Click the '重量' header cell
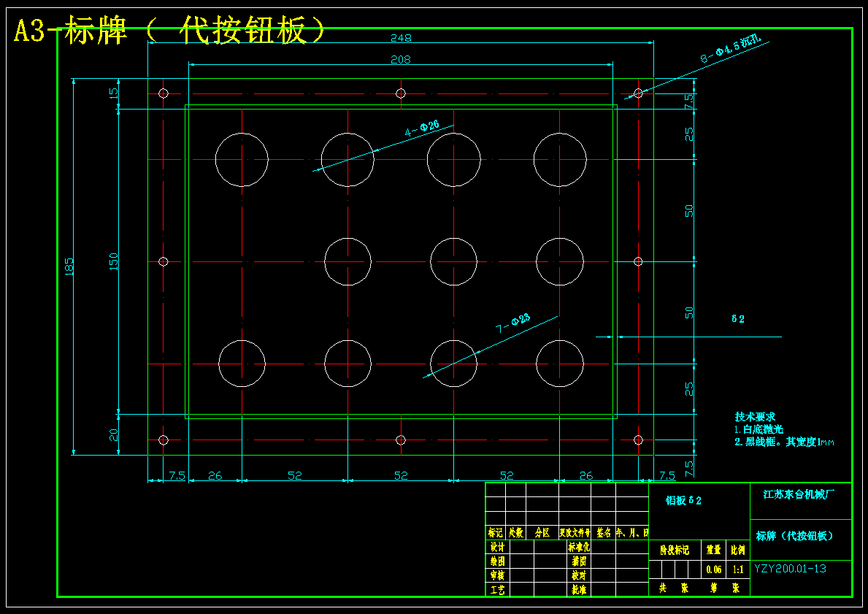Screen dimensions: 868x614 [x=714, y=550]
